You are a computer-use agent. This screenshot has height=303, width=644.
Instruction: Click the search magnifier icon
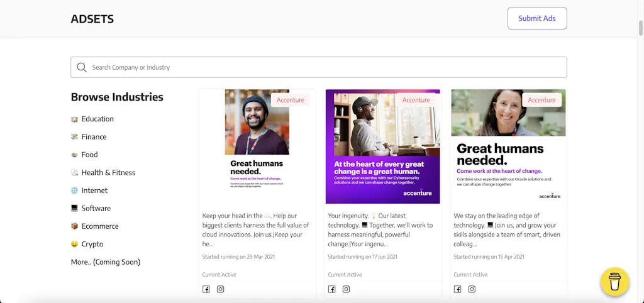(x=82, y=67)
